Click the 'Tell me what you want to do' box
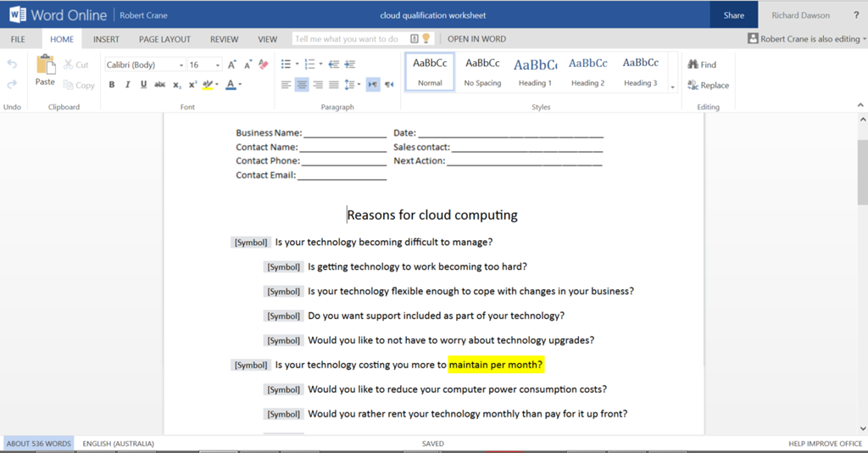The width and height of the screenshot is (868, 453). (349, 39)
